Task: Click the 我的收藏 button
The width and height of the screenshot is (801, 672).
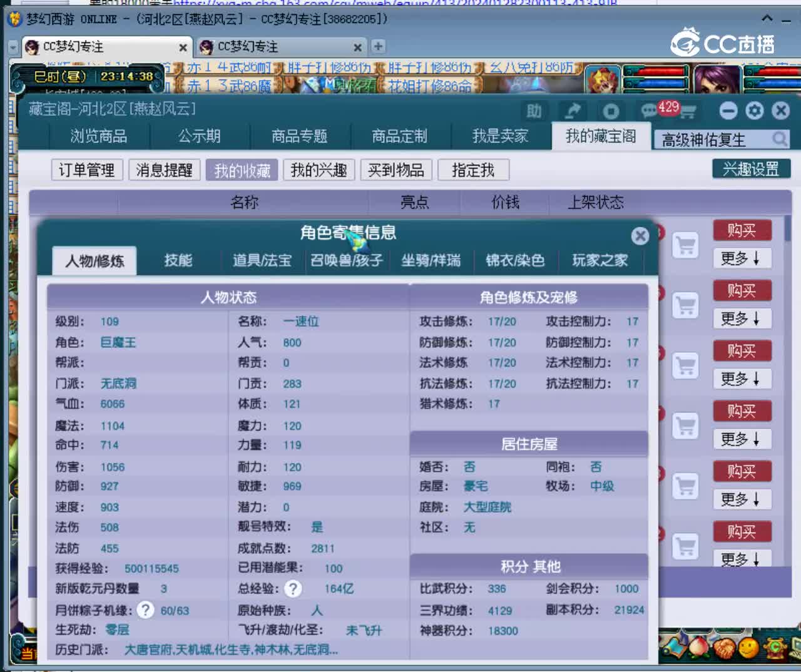Action: tap(242, 170)
